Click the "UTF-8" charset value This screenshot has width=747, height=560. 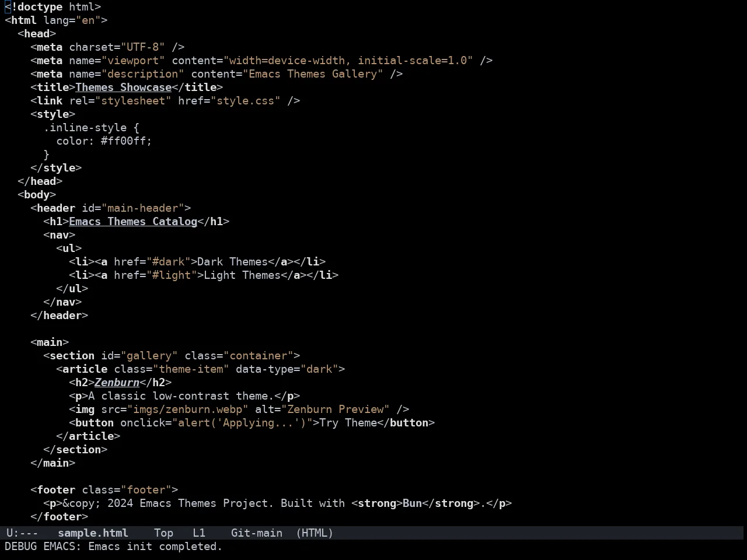point(142,47)
